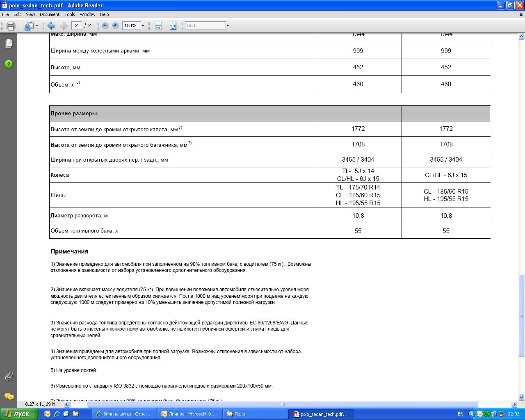Expand the 150% zoom level dropdown
This screenshot has height=420, width=525.
(x=143, y=26)
